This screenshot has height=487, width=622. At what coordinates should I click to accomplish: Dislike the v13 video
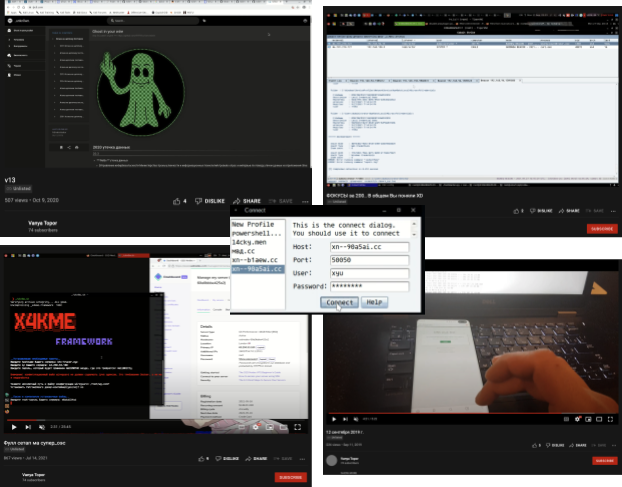point(210,201)
